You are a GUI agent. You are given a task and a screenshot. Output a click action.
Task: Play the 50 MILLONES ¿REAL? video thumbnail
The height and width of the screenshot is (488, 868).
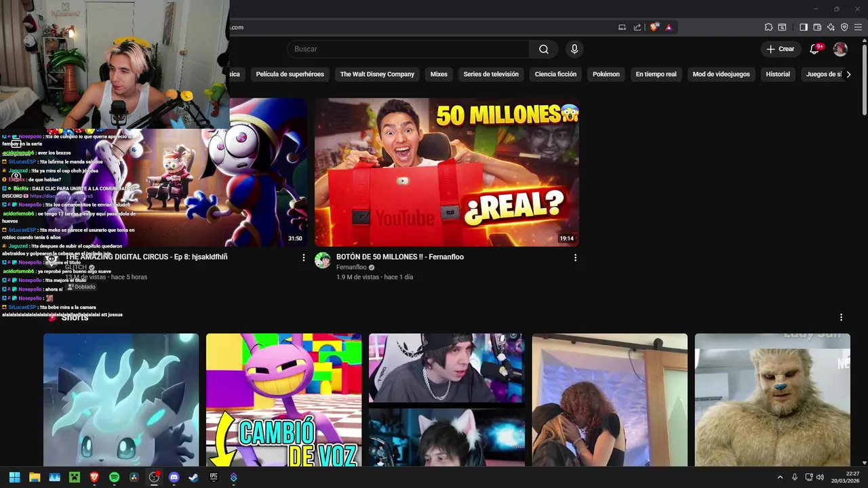(x=447, y=172)
